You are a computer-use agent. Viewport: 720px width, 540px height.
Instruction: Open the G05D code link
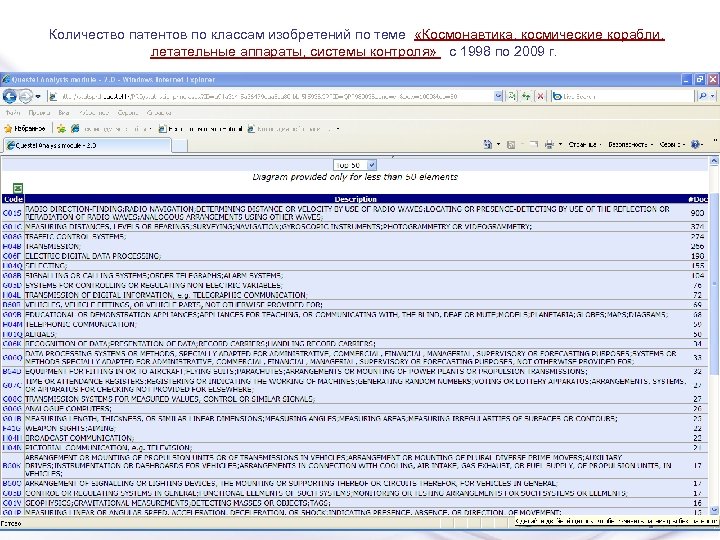[x=12, y=285]
